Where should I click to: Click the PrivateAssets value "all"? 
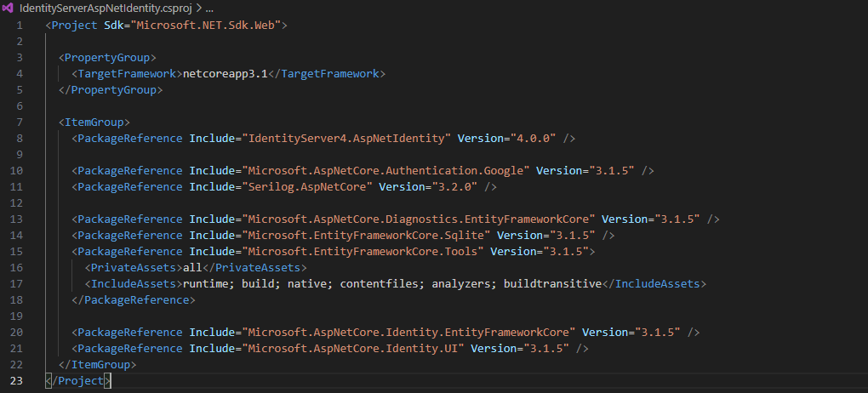192,268
